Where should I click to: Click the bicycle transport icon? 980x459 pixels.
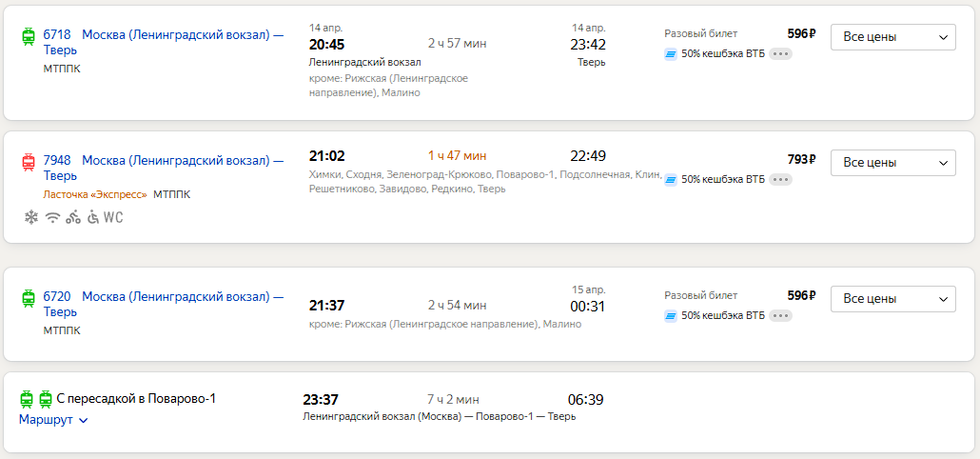point(73,217)
